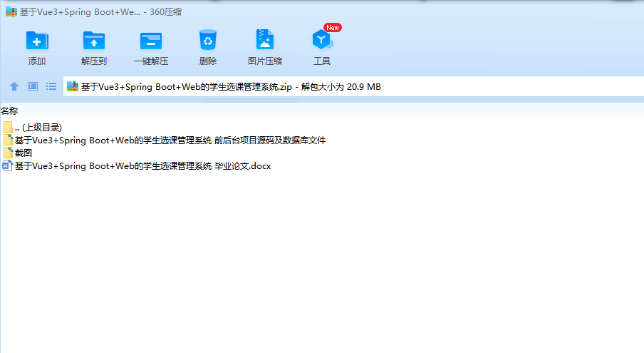The image size is (644, 353).
Task: Click the New badge on the 工具 icon
Action: pos(332,28)
